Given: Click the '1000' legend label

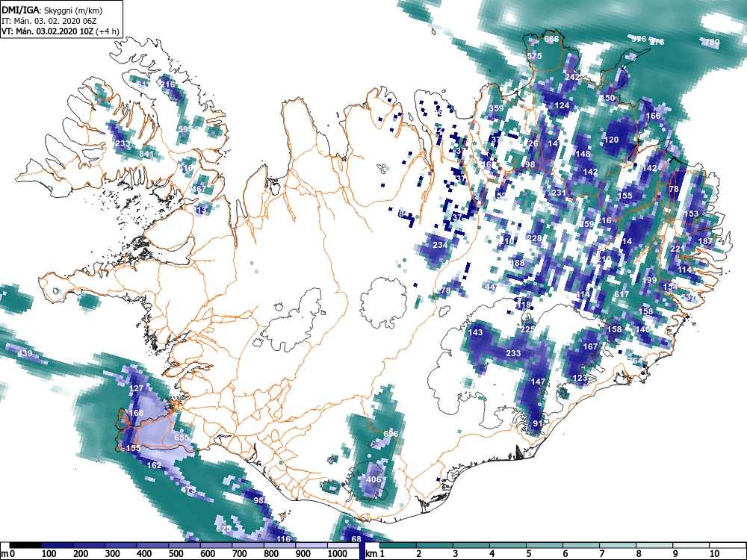Looking at the screenshot, I should (338, 554).
